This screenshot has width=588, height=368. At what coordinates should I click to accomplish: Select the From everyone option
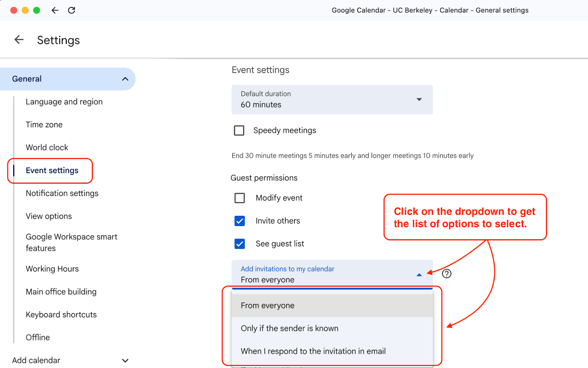click(x=267, y=305)
